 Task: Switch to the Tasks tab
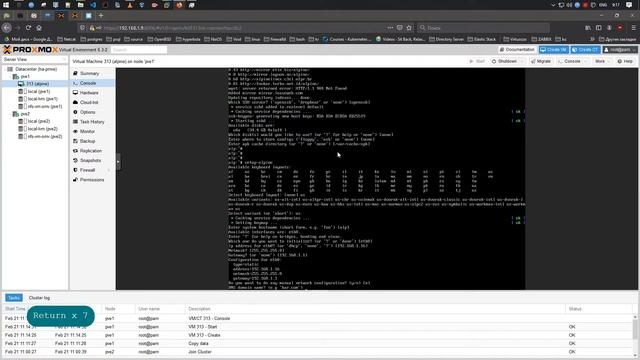coord(14,298)
